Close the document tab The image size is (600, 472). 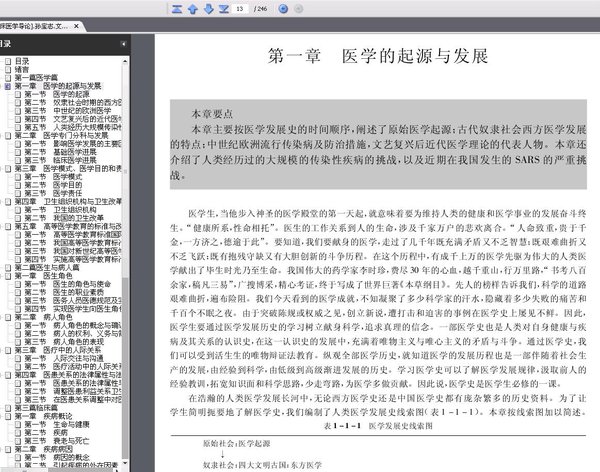coord(76,26)
